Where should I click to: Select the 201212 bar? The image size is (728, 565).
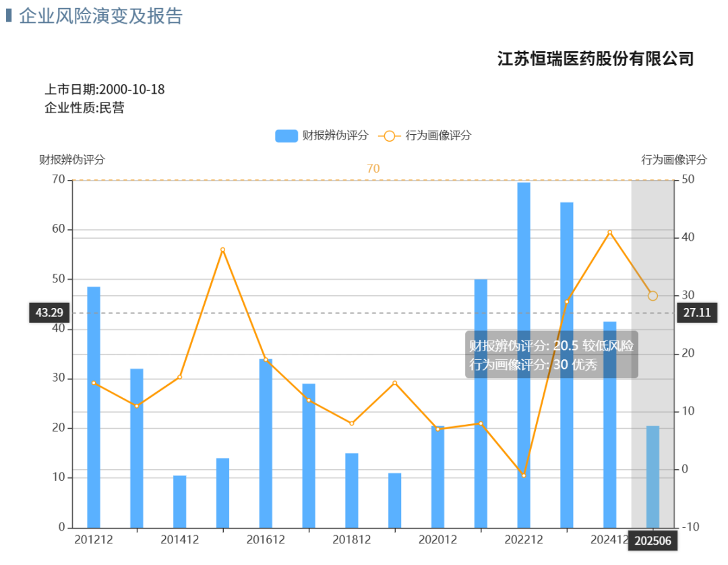[94, 407]
